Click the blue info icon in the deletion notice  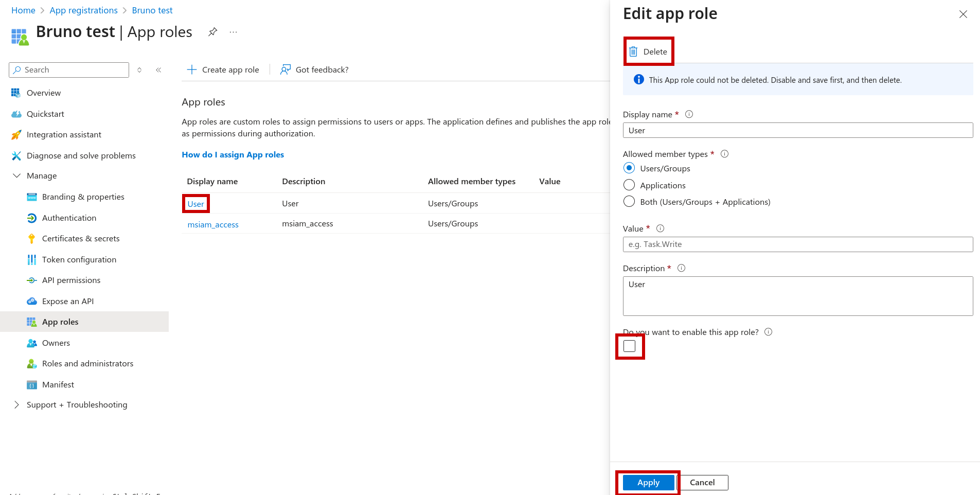(x=638, y=79)
